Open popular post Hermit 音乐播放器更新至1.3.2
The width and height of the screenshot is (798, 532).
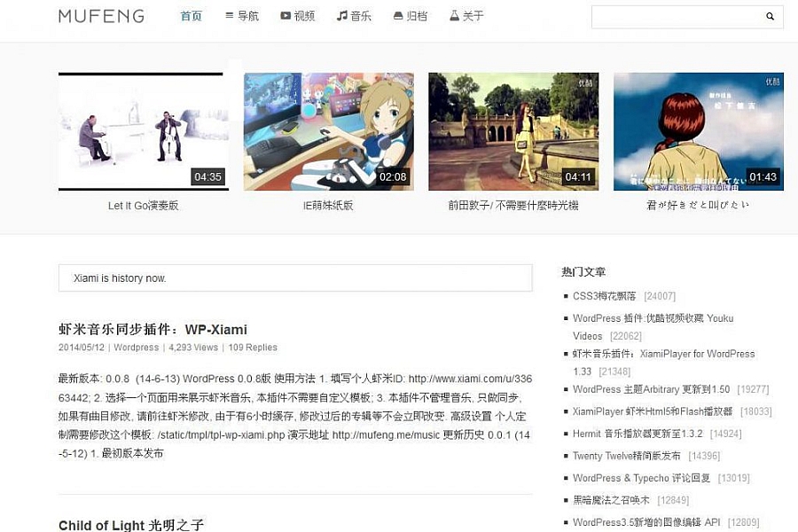coord(638,434)
